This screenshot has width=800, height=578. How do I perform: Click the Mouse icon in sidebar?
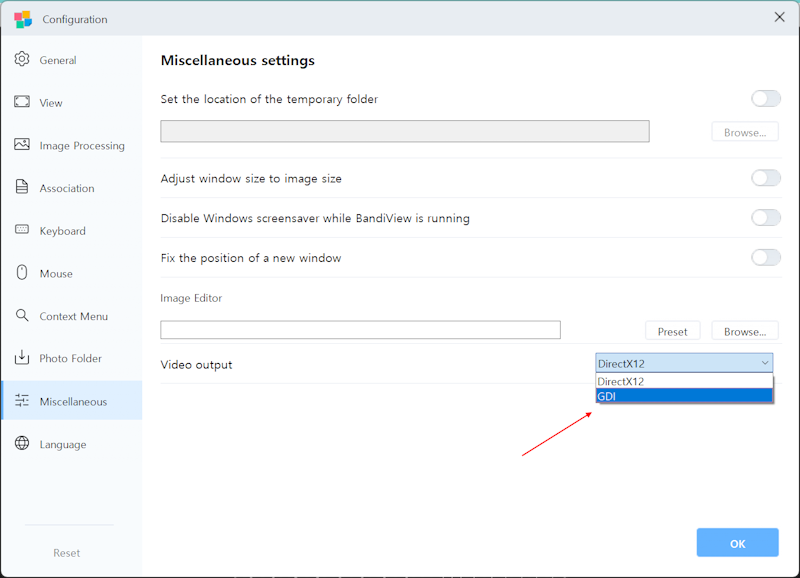(x=22, y=273)
